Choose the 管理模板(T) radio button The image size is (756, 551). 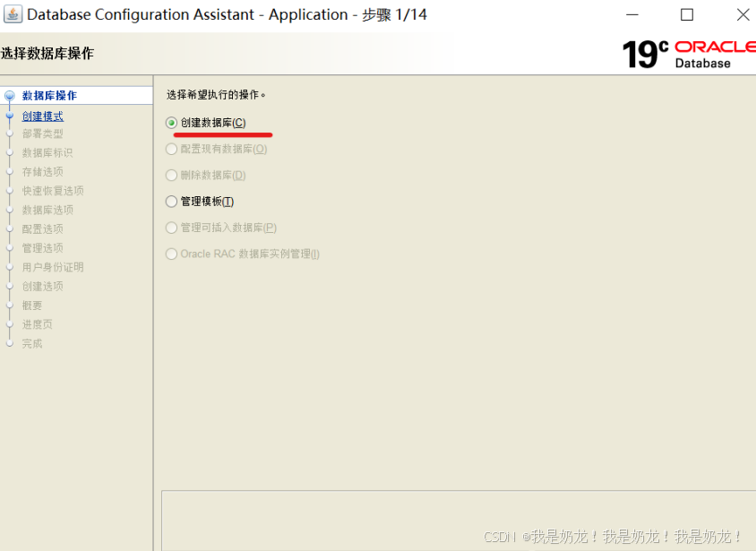[171, 202]
